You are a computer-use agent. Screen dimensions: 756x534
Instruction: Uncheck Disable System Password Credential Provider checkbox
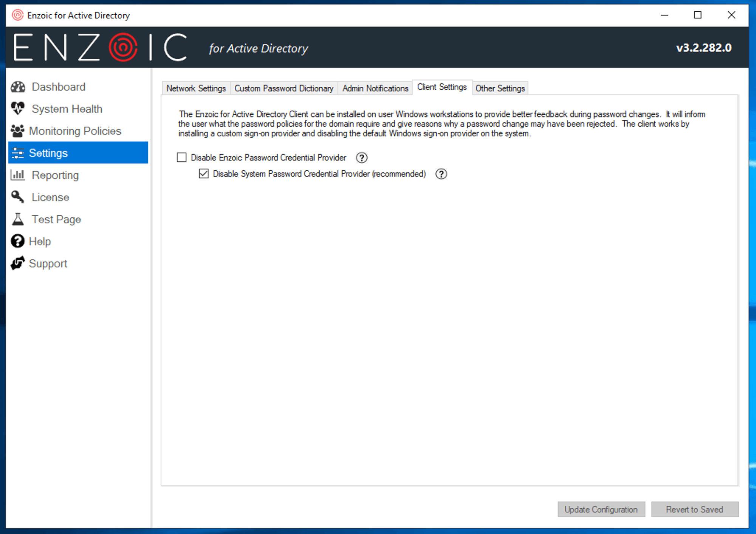tap(204, 173)
